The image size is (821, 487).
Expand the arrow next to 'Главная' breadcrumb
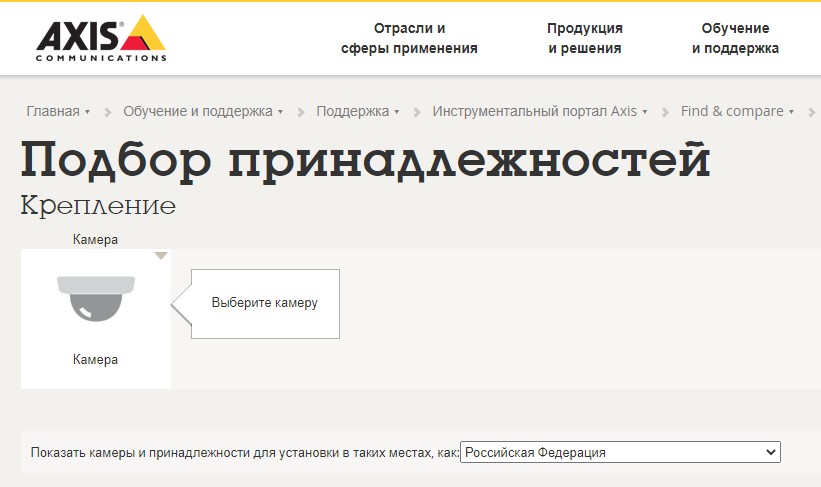point(87,112)
